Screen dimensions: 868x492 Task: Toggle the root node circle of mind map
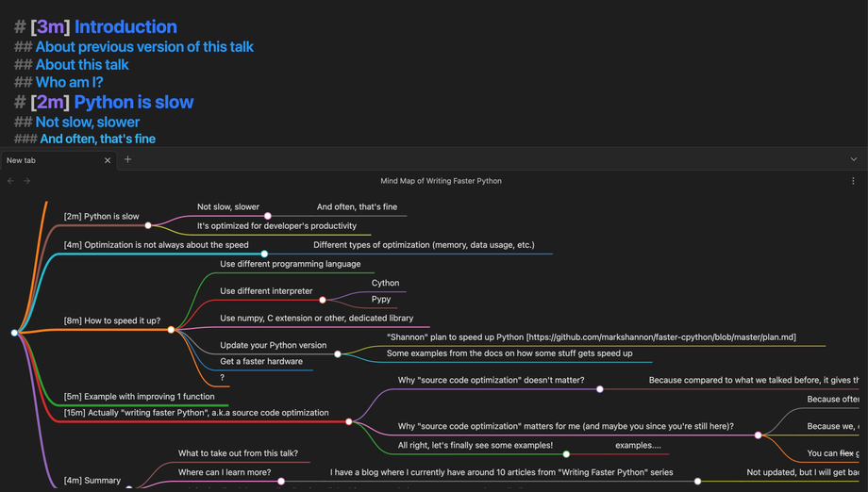[14, 333]
